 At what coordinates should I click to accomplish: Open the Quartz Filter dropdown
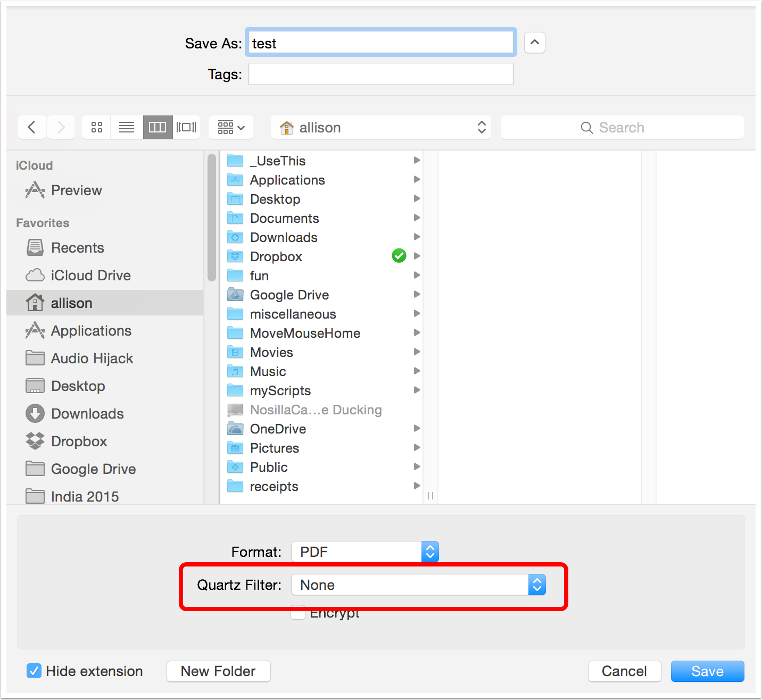tap(418, 585)
